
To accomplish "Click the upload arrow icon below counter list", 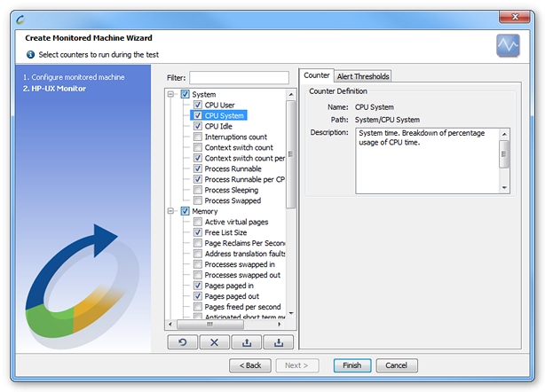I will pyautogui.click(x=247, y=342).
